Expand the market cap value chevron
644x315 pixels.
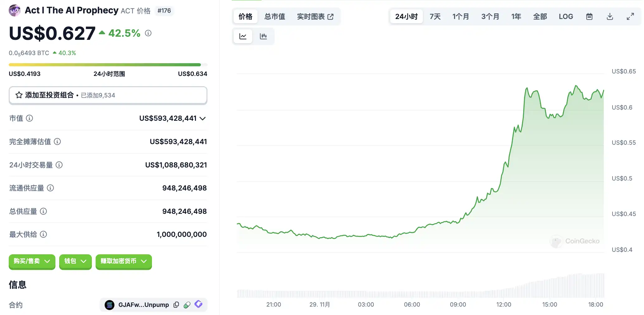click(203, 119)
